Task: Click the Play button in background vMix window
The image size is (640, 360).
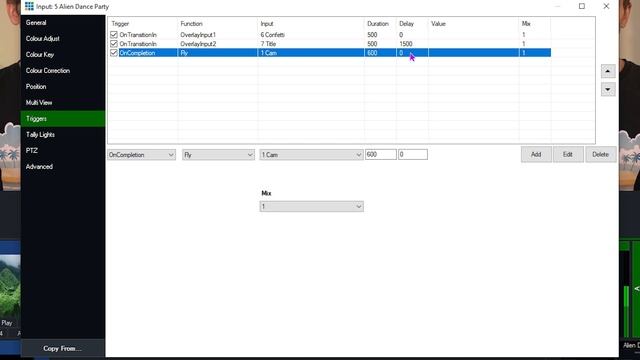Action: [7, 323]
